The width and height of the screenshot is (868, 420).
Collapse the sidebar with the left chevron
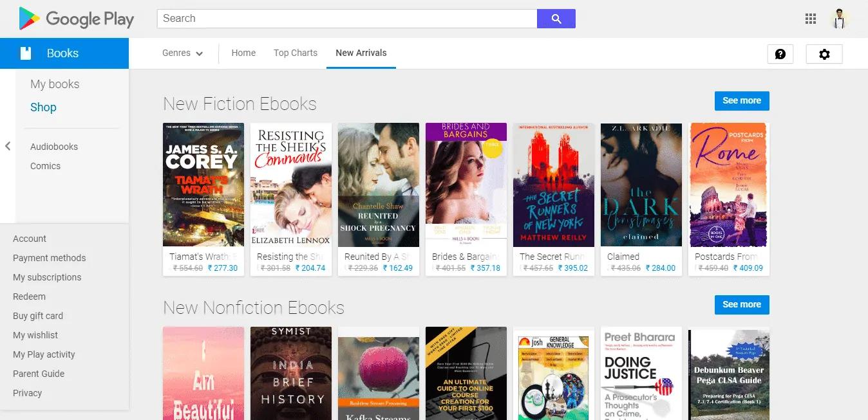(x=8, y=147)
